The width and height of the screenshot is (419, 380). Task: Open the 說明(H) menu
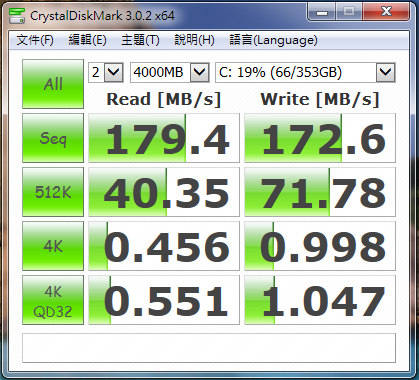click(x=194, y=40)
